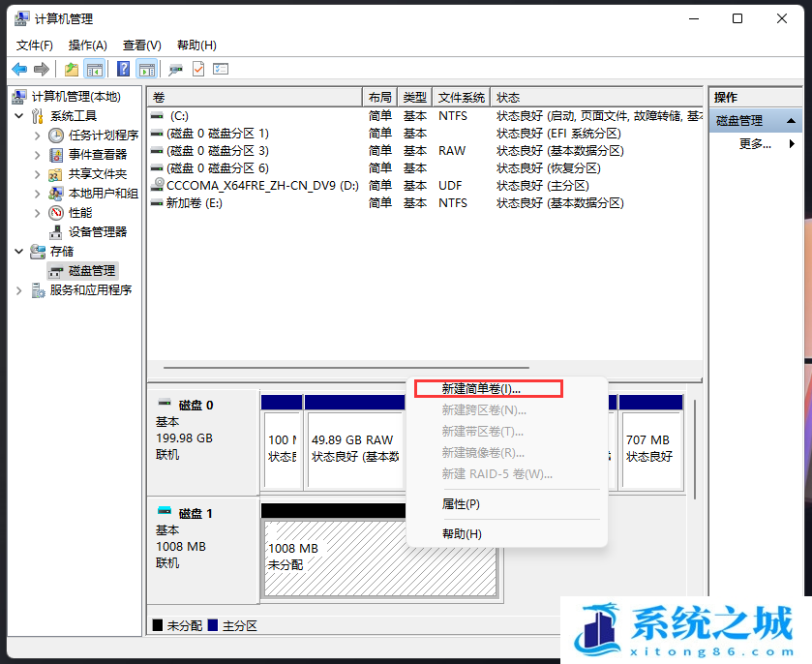The width and height of the screenshot is (812, 664).
Task: Sort by the 类型 column header
Action: coord(415,98)
